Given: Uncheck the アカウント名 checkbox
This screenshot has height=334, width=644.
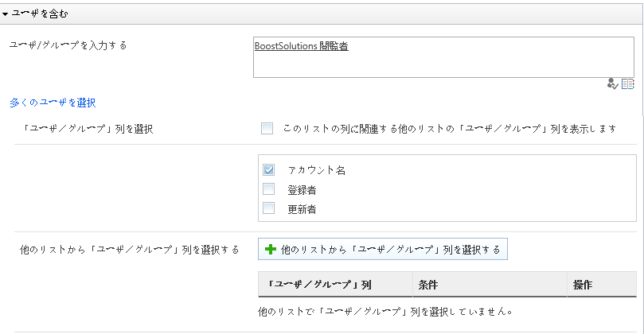Looking at the screenshot, I should point(268,169).
